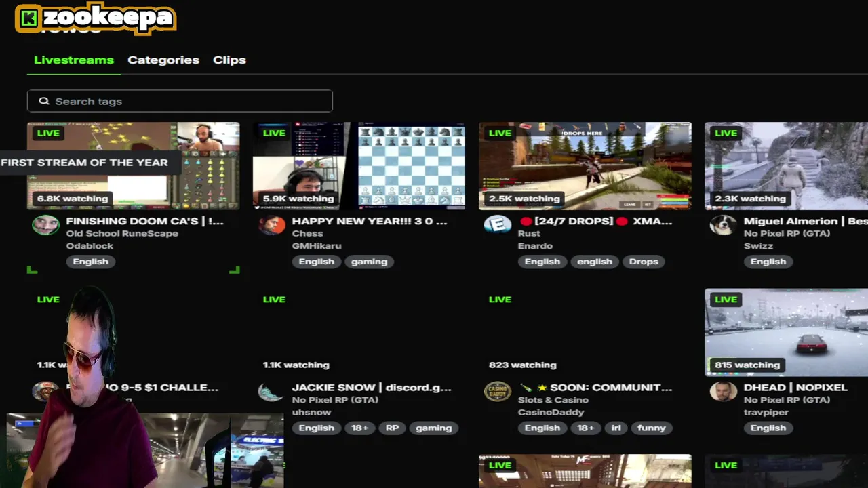Image resolution: width=868 pixels, height=488 pixels.
Task: Select English tag under travpiper
Action: tap(768, 428)
